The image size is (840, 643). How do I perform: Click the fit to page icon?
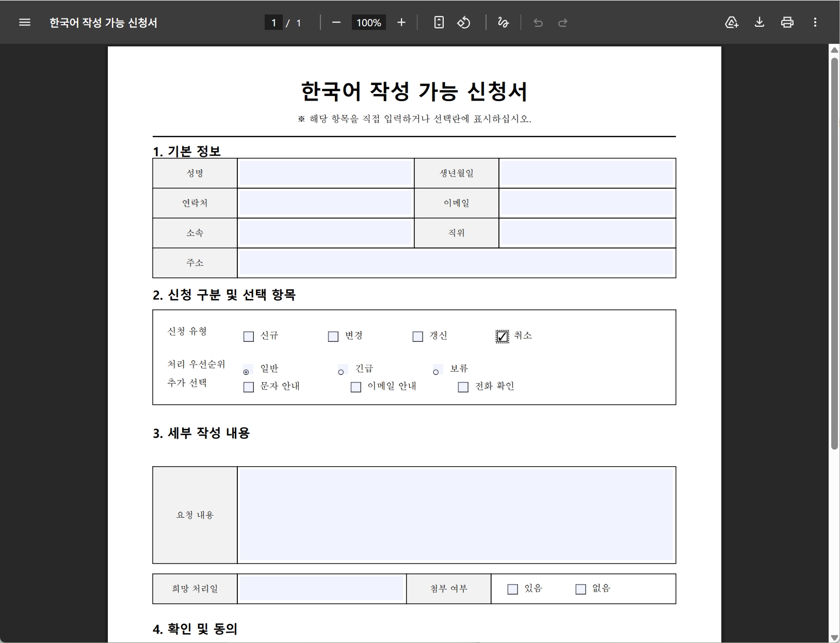[439, 22]
